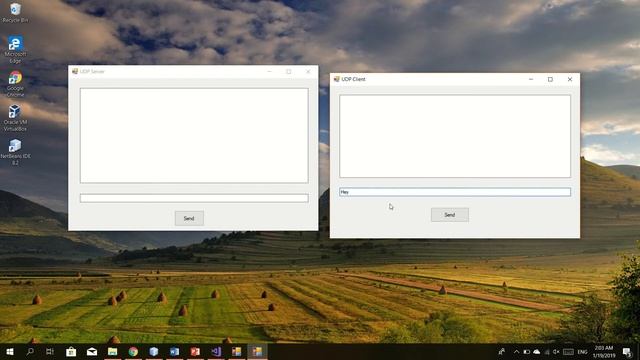Open Visual Studio from the taskbar

coord(216,351)
